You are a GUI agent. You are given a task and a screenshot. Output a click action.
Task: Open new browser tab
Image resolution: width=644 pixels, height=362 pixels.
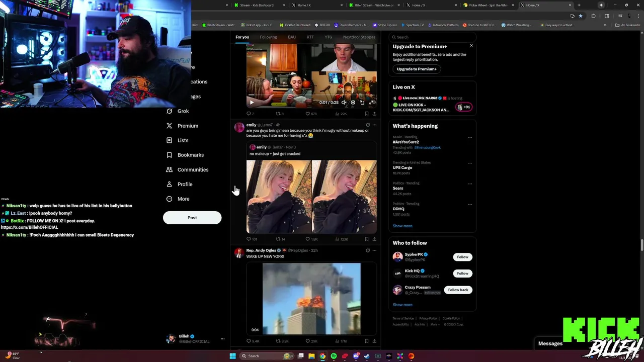579,5
